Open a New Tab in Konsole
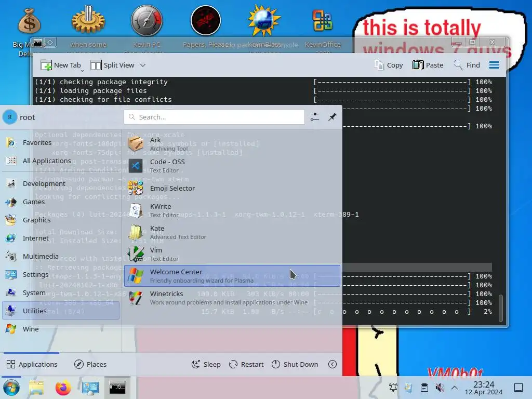This screenshot has width=532, height=399. pos(61,65)
